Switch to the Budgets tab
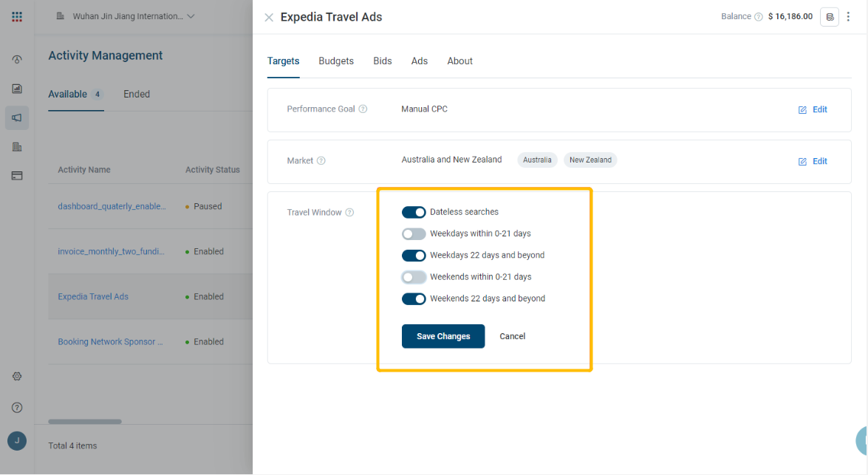 [336, 61]
